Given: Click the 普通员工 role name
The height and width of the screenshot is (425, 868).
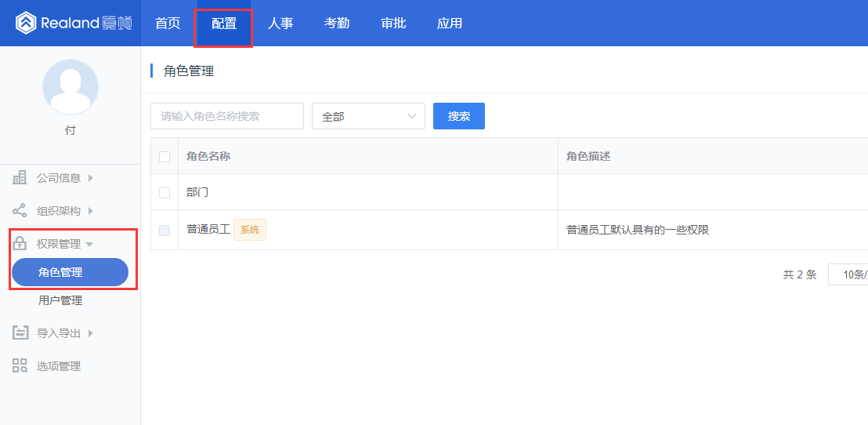Looking at the screenshot, I should pyautogui.click(x=208, y=230).
